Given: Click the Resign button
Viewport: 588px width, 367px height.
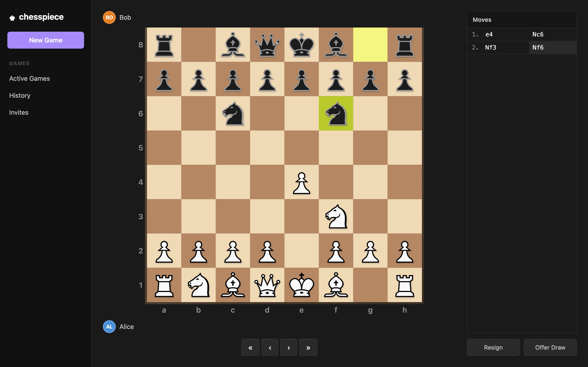Looking at the screenshot, I should pos(493,347).
